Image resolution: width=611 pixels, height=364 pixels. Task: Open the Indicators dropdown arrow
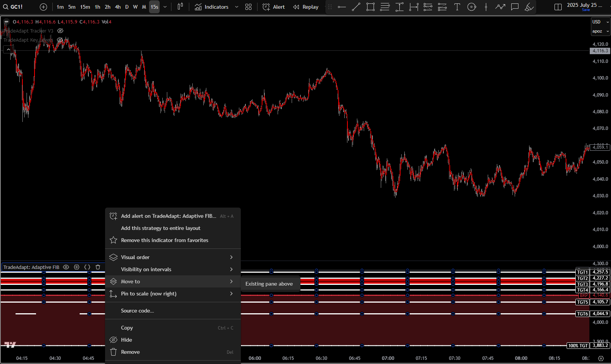point(237,7)
